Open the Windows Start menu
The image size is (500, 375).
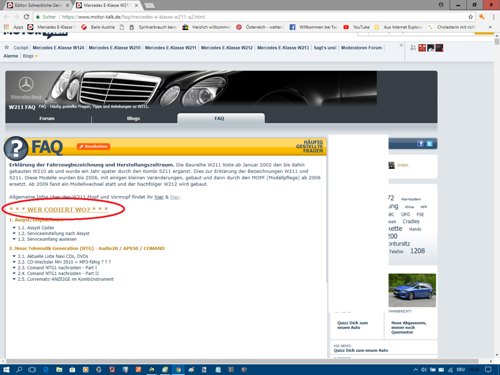6,370
